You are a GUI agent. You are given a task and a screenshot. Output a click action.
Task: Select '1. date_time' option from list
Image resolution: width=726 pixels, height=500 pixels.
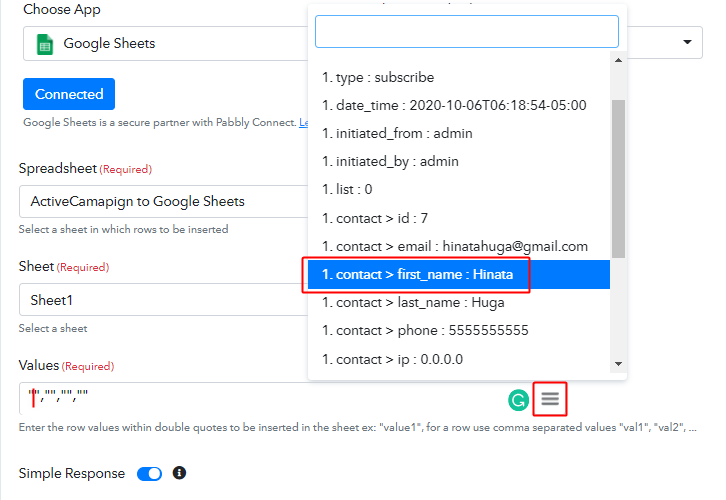pyautogui.click(x=459, y=106)
